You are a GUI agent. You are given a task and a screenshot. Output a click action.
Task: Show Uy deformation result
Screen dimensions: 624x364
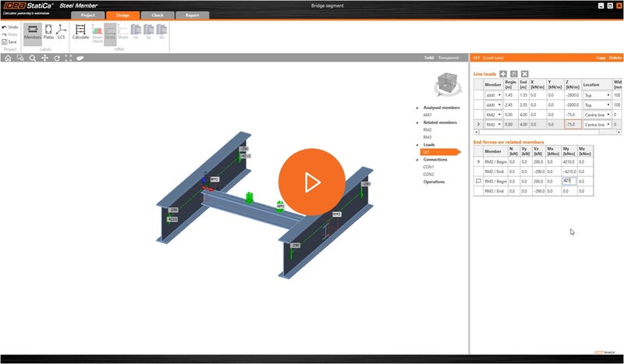click(x=148, y=32)
